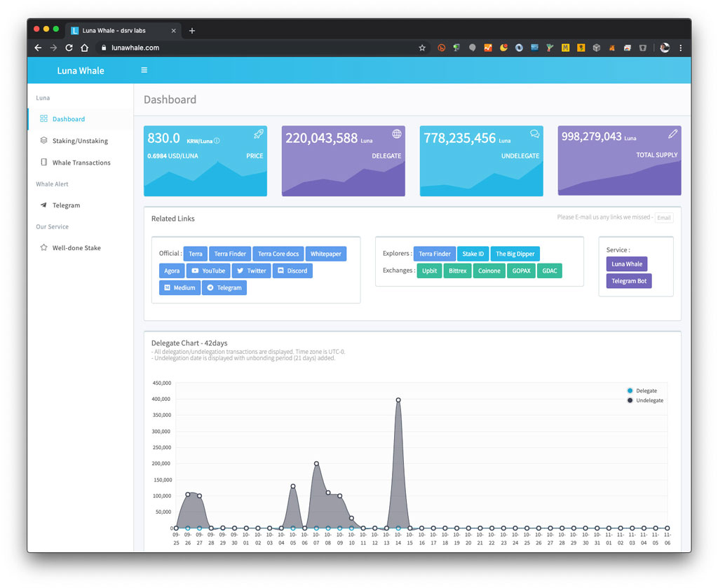The height and width of the screenshot is (588, 718).
Task: Click the Luna Whale header logo text
Action: (81, 71)
